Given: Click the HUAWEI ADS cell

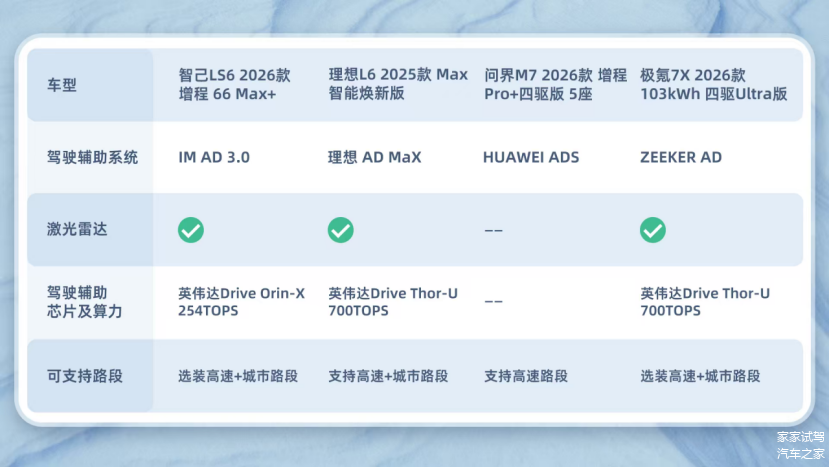Looking at the screenshot, I should tap(531, 157).
